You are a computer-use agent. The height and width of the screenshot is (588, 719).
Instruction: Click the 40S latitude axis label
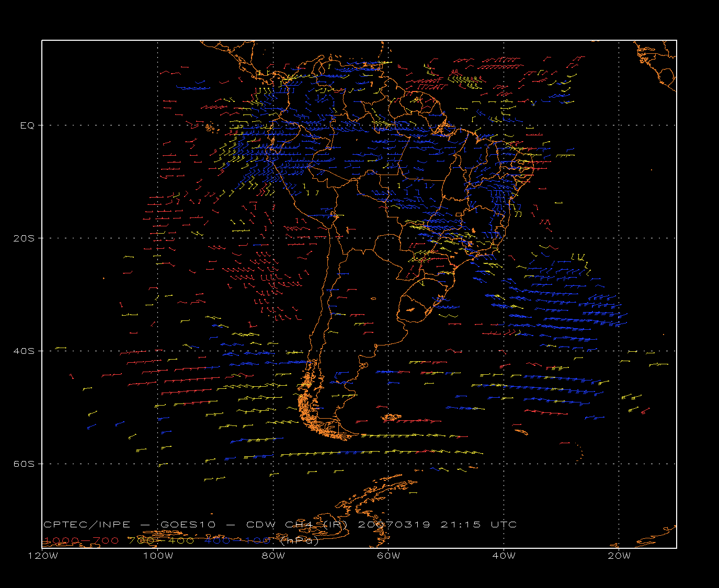pyautogui.click(x=24, y=351)
